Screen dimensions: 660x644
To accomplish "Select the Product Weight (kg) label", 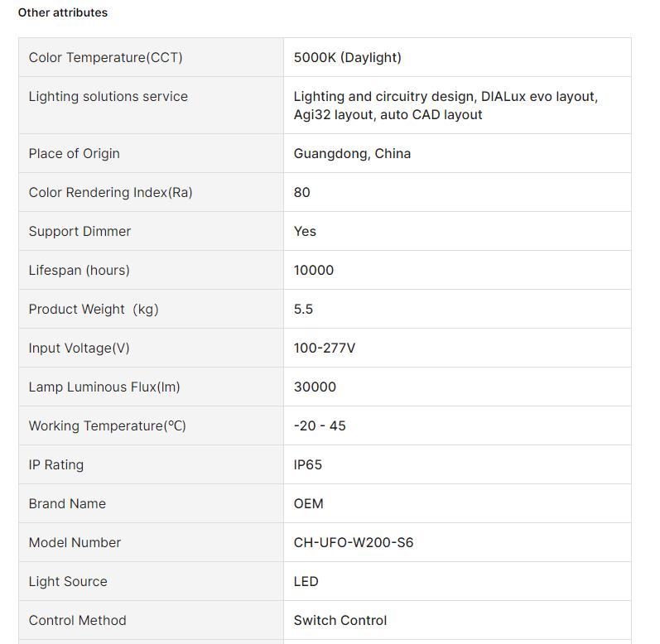I will pos(94,310).
